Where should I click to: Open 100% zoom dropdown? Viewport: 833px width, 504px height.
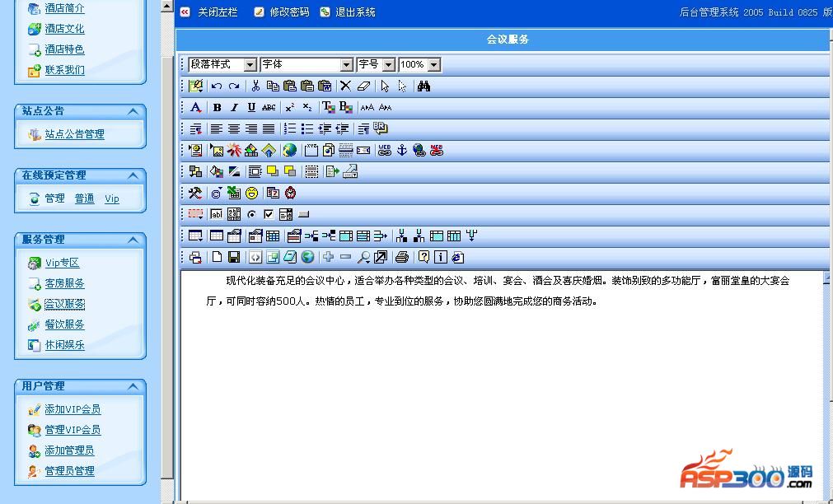[419, 64]
